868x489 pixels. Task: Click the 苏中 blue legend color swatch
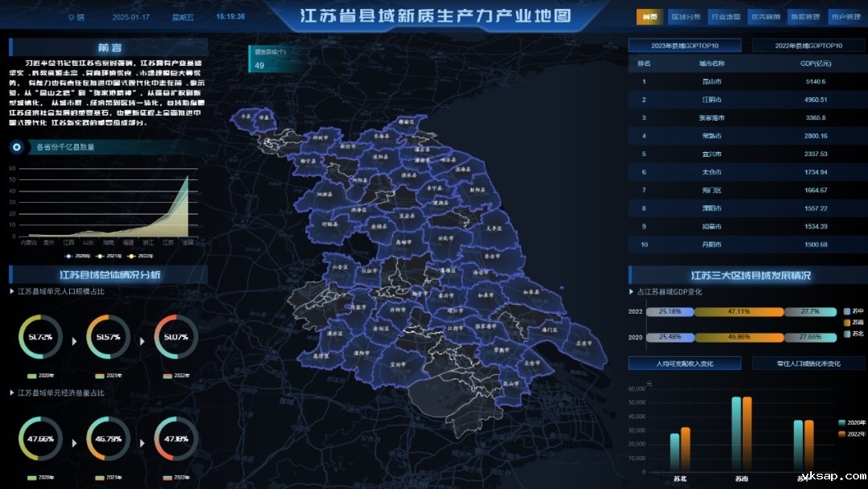[x=847, y=311]
